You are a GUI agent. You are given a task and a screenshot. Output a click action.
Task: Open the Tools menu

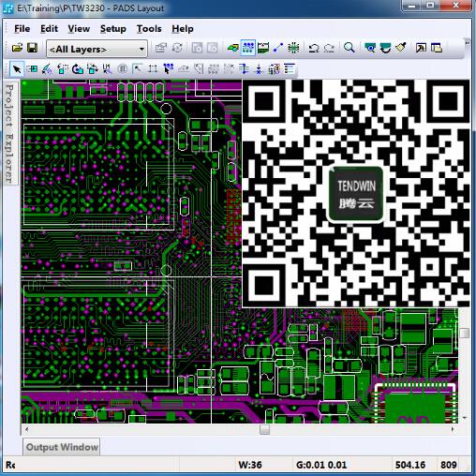coord(149,29)
